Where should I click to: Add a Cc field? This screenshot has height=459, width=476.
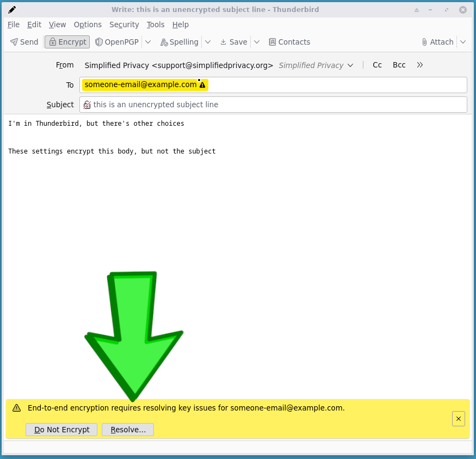click(377, 65)
